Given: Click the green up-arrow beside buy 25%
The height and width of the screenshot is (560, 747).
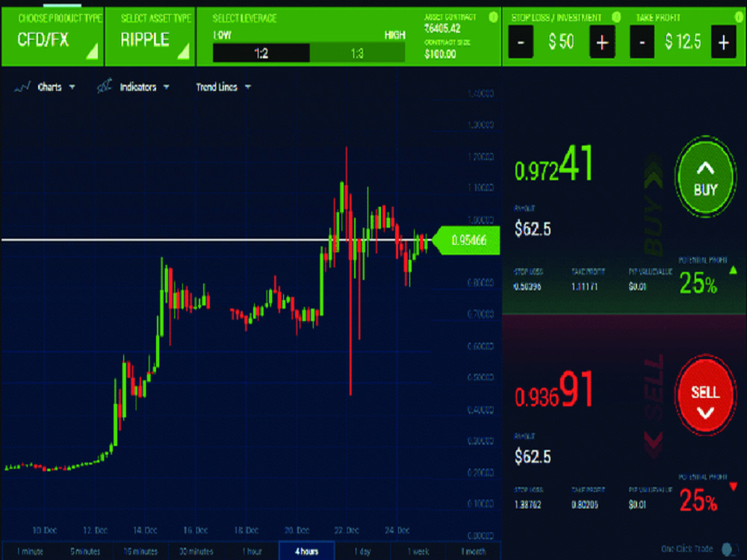Looking at the screenshot, I should (734, 270).
